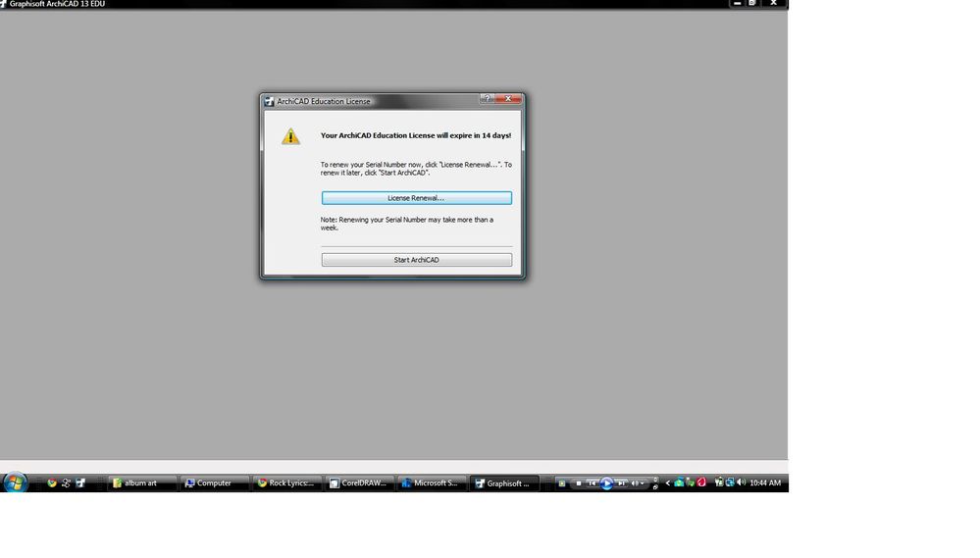Stop playback in the taskbar media player

point(579,483)
